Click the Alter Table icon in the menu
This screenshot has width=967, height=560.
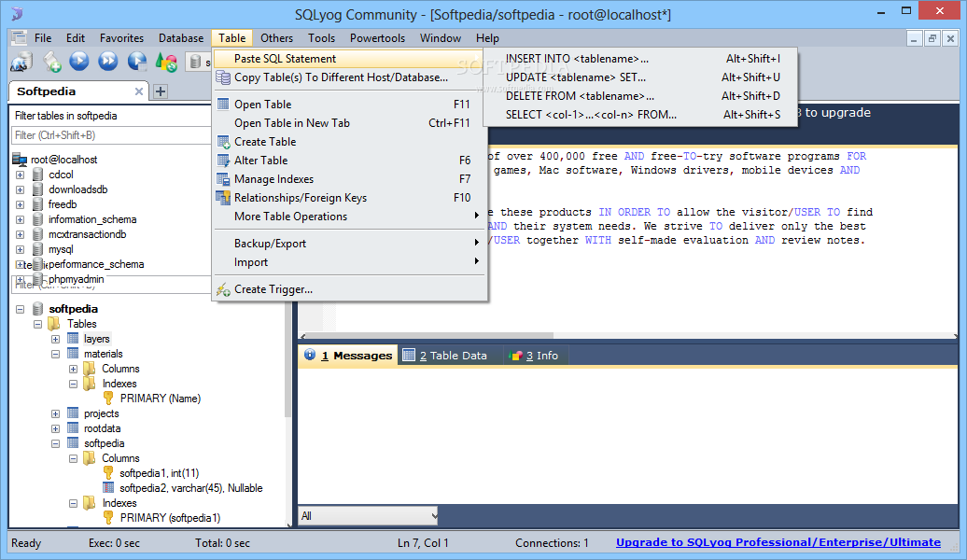pos(223,161)
